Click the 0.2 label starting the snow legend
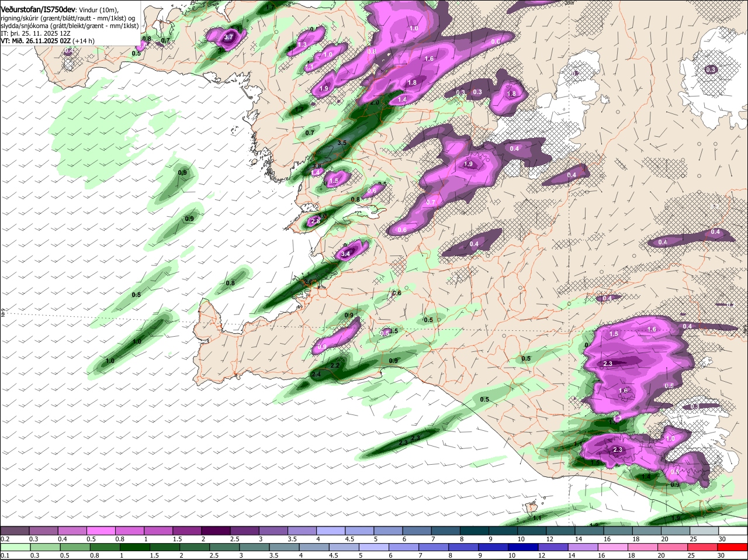This screenshot has width=748, height=560. click(5, 538)
